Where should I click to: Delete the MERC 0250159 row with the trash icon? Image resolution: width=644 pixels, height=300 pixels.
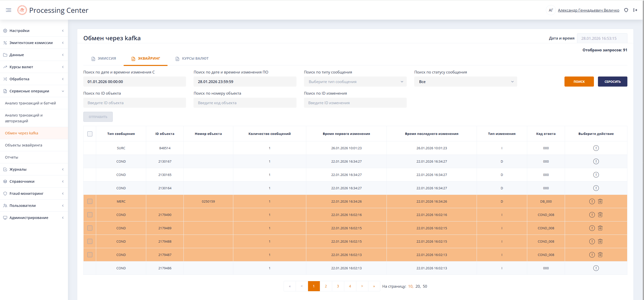(x=600, y=201)
